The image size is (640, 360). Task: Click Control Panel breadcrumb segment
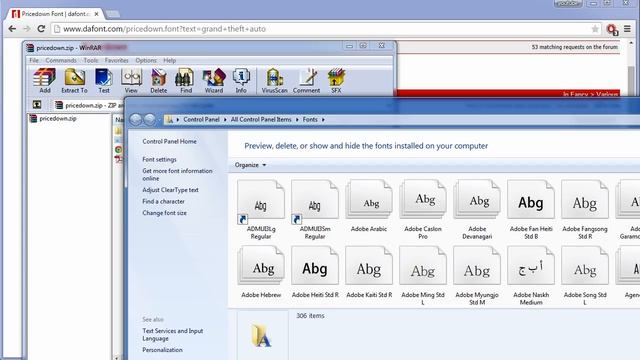pos(201,120)
